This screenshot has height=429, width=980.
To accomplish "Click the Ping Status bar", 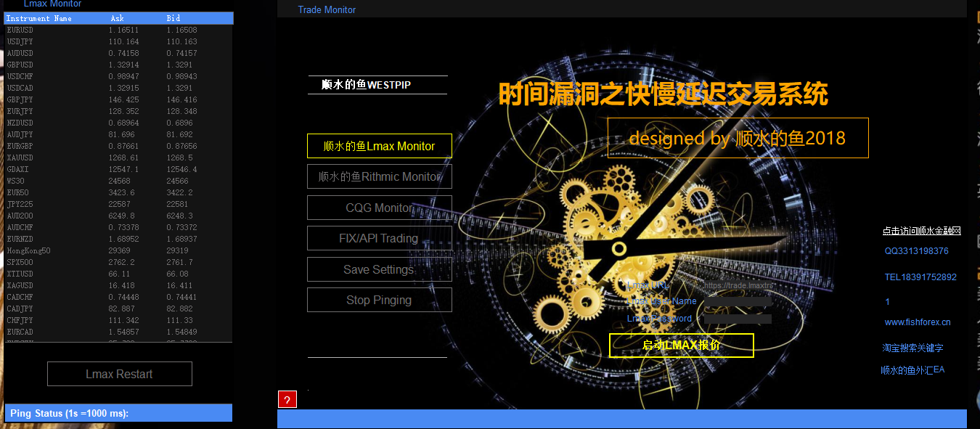I will click(x=118, y=413).
